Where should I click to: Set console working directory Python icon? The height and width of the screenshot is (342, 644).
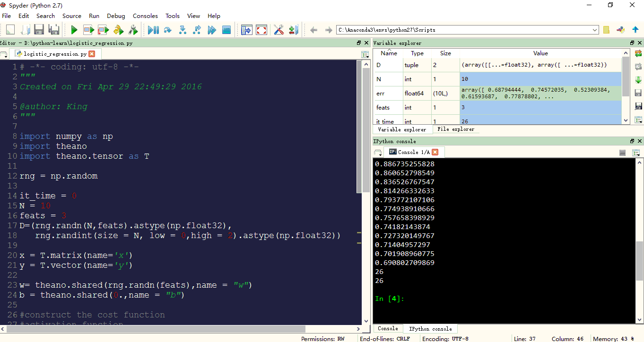click(621, 30)
